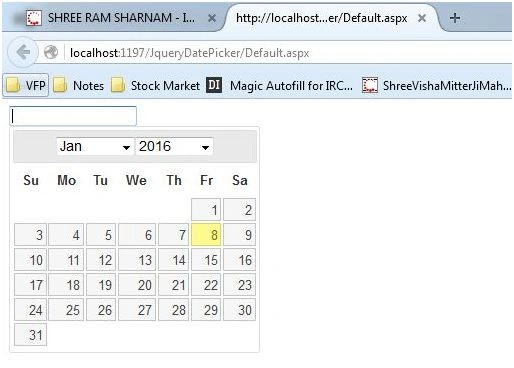The width and height of the screenshot is (514, 368).
Task: Pick date 3 in calendar
Action: [30, 235]
